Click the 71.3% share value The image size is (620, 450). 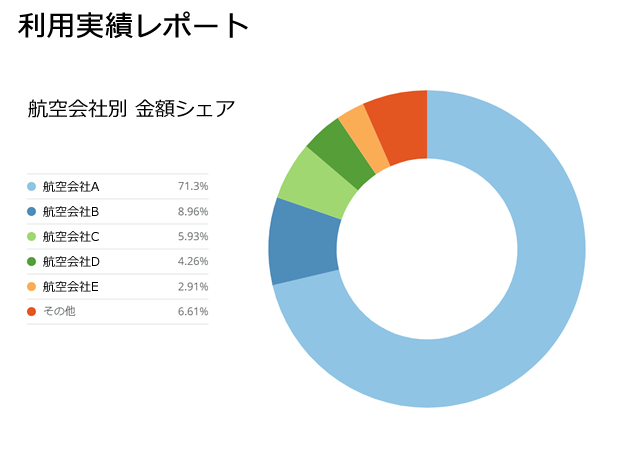pyautogui.click(x=192, y=187)
